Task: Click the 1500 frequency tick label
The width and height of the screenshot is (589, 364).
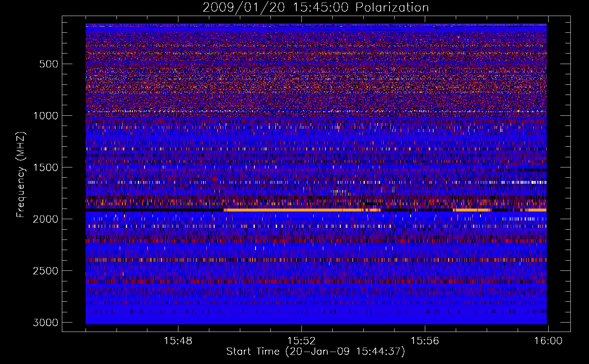Action: [x=46, y=167]
